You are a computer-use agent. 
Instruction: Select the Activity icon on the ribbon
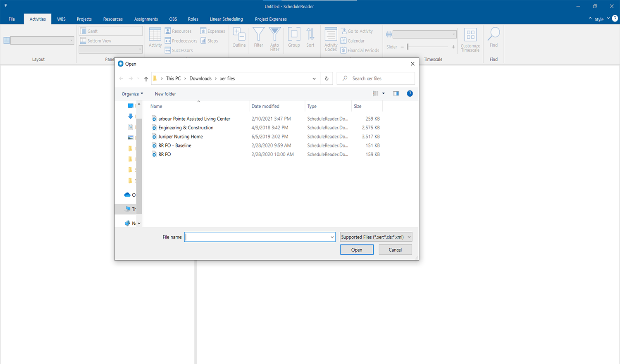155,39
